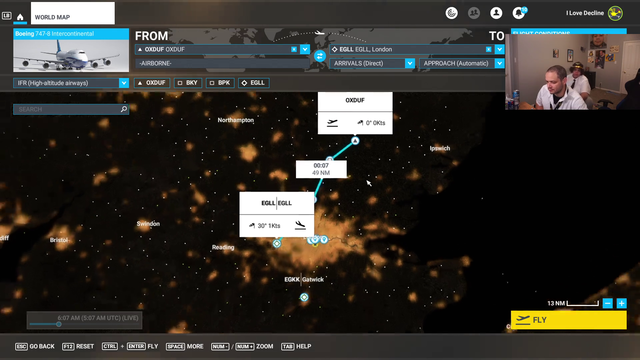Select the EGKK Gatwick airport marker
The height and width of the screenshot is (360, 640).
pyautogui.click(x=304, y=297)
